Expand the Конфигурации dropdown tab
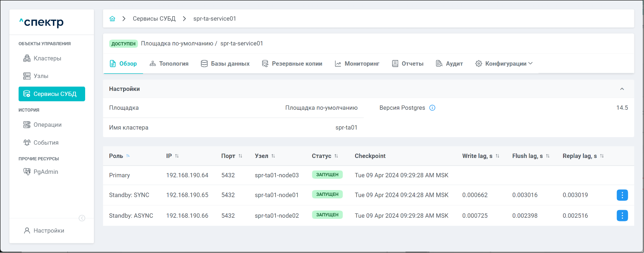644x253 pixels. click(504, 64)
